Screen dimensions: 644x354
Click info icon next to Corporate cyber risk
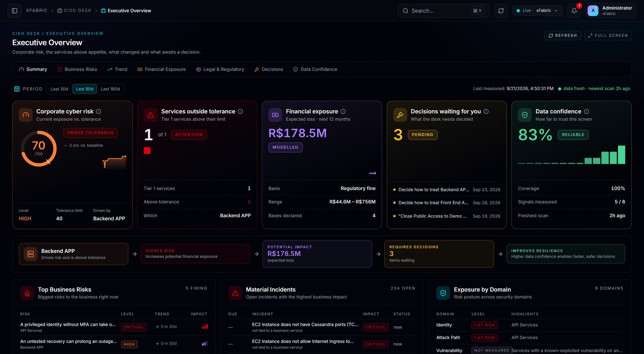pyautogui.click(x=99, y=111)
